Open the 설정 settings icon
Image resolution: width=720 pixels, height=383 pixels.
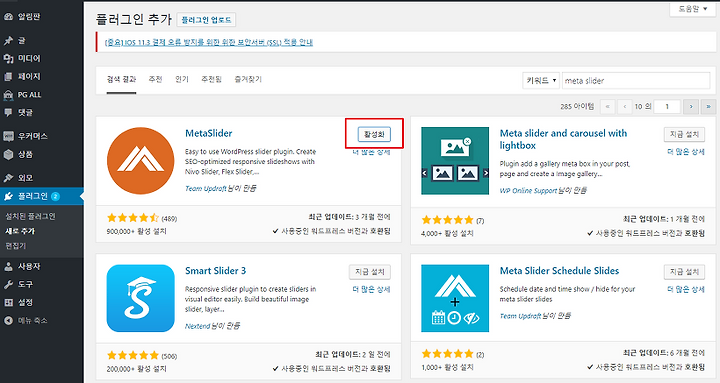coord(8,303)
